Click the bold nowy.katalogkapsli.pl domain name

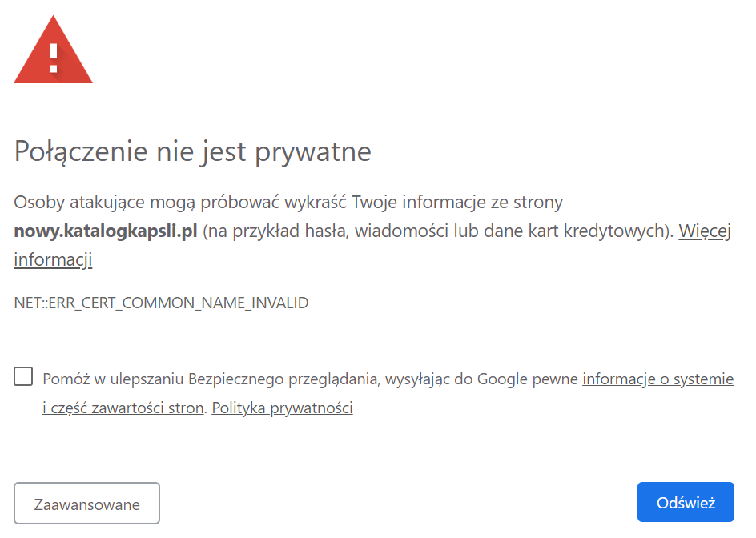(x=105, y=231)
